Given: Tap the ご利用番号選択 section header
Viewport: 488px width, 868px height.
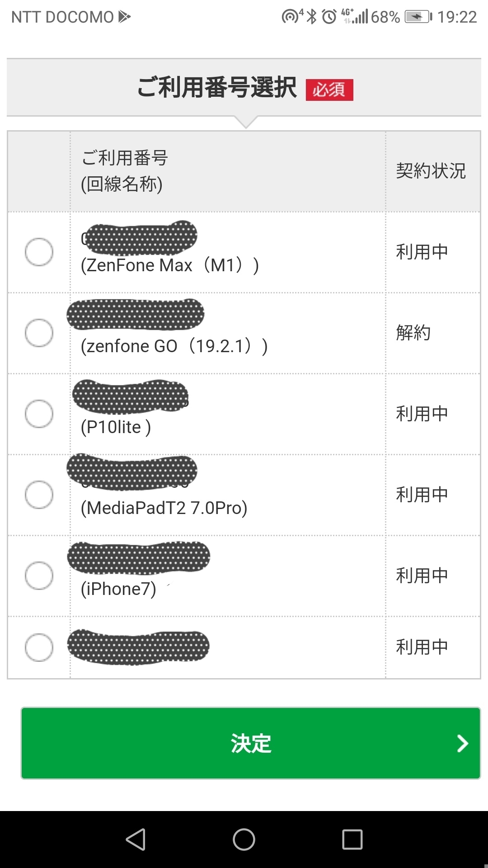Looking at the screenshot, I should tap(217, 87).
